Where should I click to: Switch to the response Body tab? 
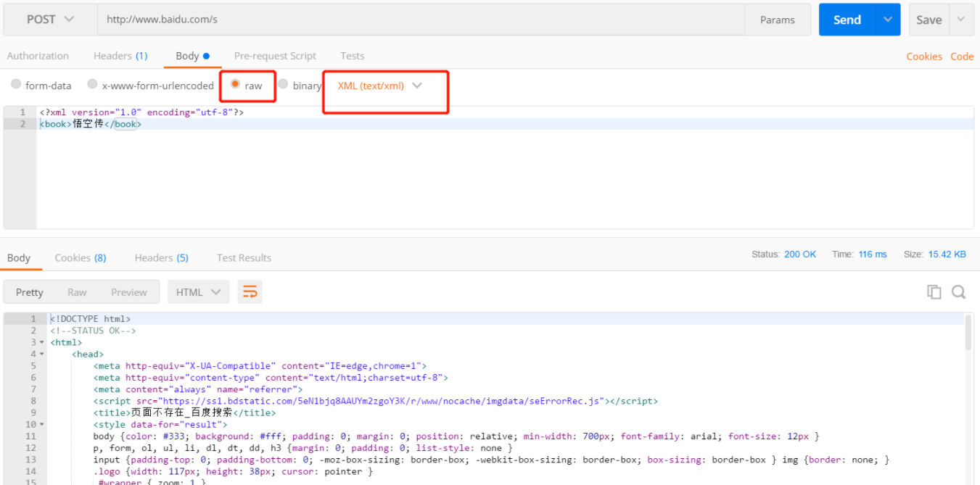19,258
